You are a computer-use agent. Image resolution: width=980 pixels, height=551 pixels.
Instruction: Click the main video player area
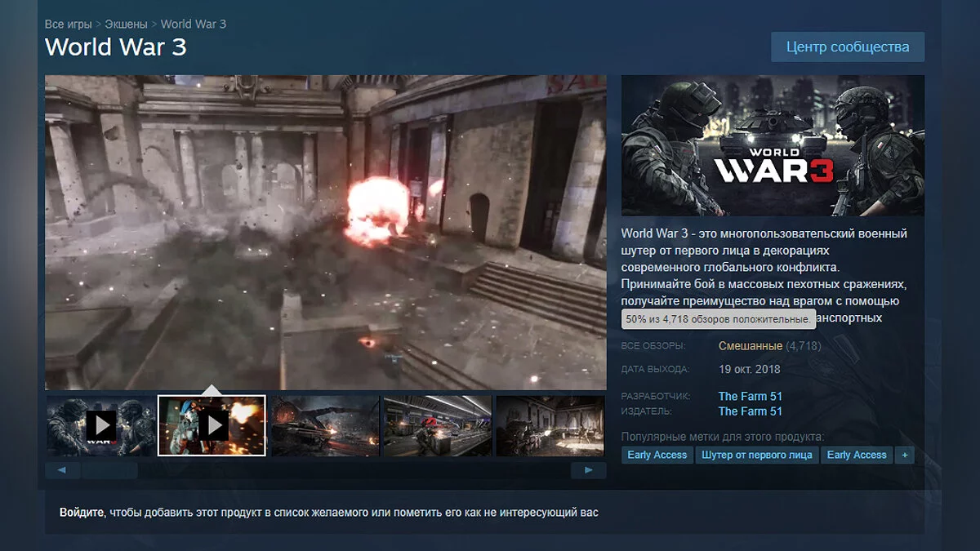coord(326,233)
